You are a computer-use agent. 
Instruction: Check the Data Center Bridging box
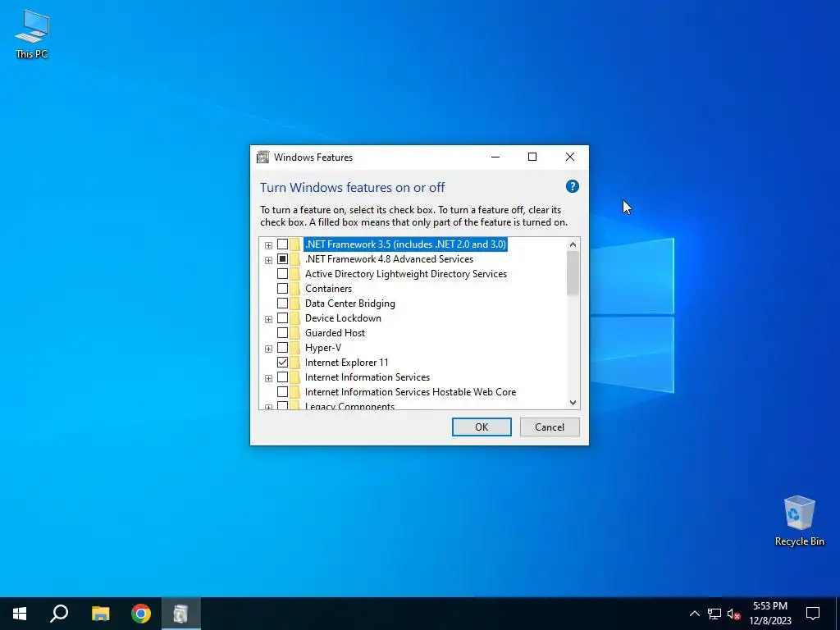tap(282, 304)
